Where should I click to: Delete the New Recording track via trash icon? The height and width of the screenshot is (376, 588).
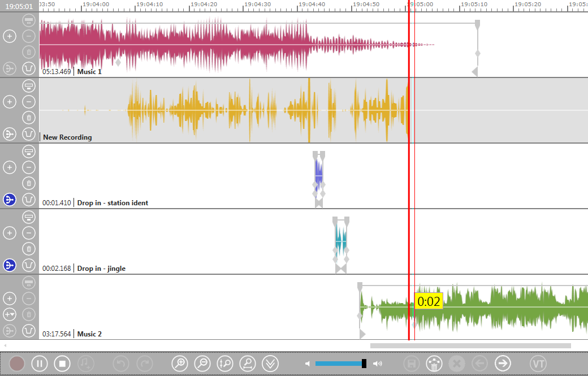tap(29, 118)
